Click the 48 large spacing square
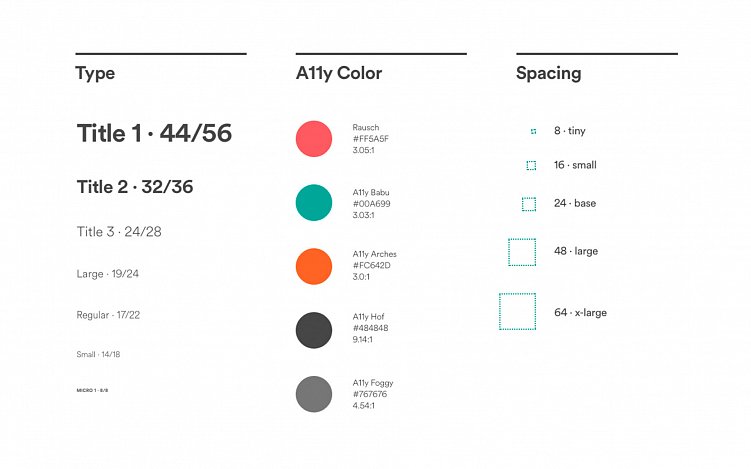 pyautogui.click(x=522, y=252)
